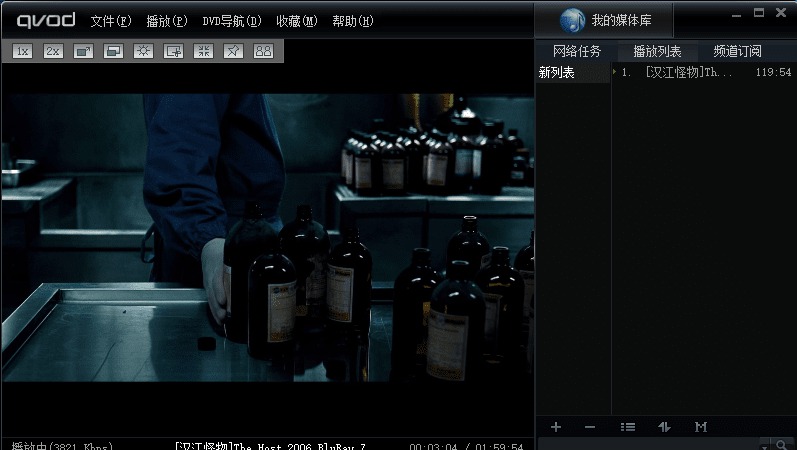Click the fullscreen icon in toolbar

pos(83,51)
